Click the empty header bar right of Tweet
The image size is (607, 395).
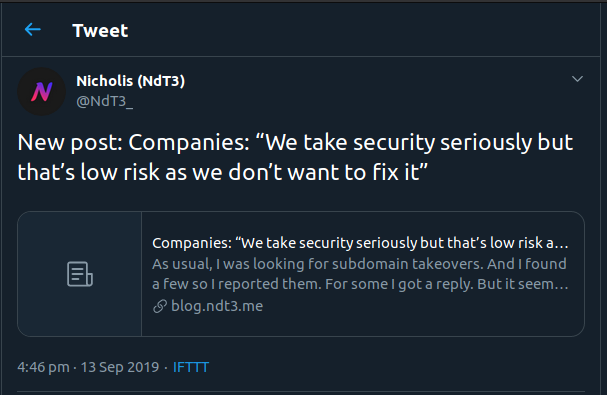pos(364,30)
